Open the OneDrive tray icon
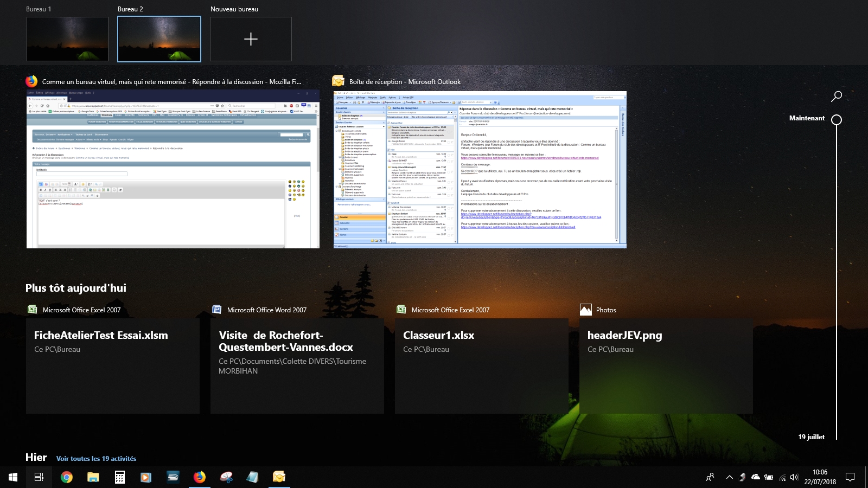Screen dimensions: 868x488 [x=755, y=477]
